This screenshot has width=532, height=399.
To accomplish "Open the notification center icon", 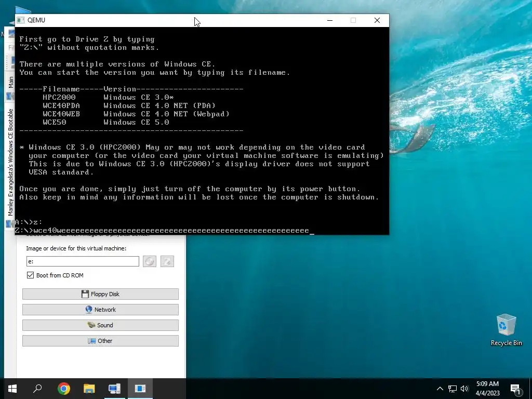I will [x=515, y=389].
